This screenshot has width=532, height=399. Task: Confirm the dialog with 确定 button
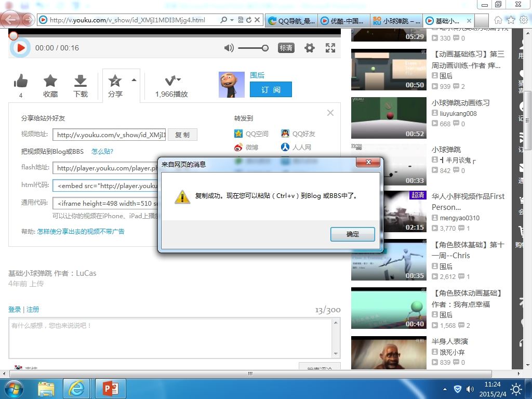[353, 234]
